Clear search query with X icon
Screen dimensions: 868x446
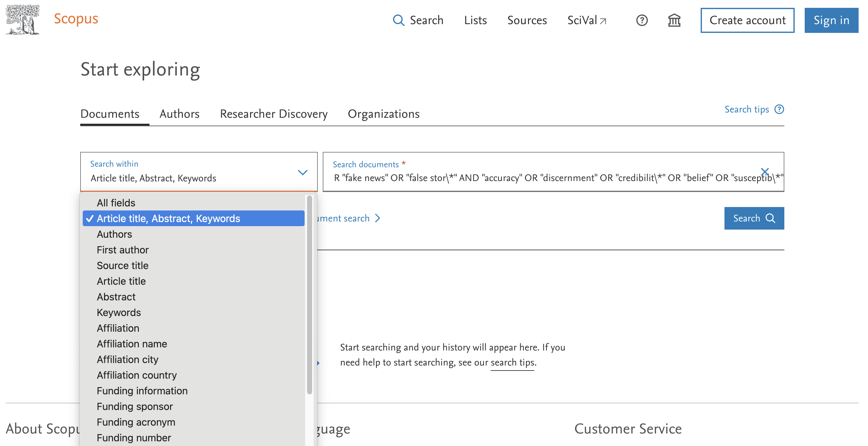pos(765,171)
